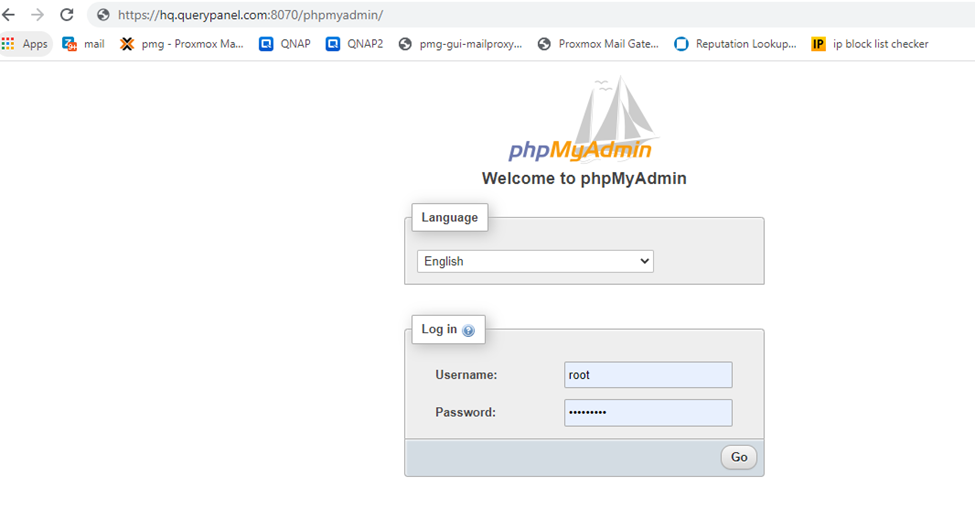Screen dimensions: 975x530
Task: Open the Proxmox Mail Gateway bookmark
Action: [x=598, y=44]
